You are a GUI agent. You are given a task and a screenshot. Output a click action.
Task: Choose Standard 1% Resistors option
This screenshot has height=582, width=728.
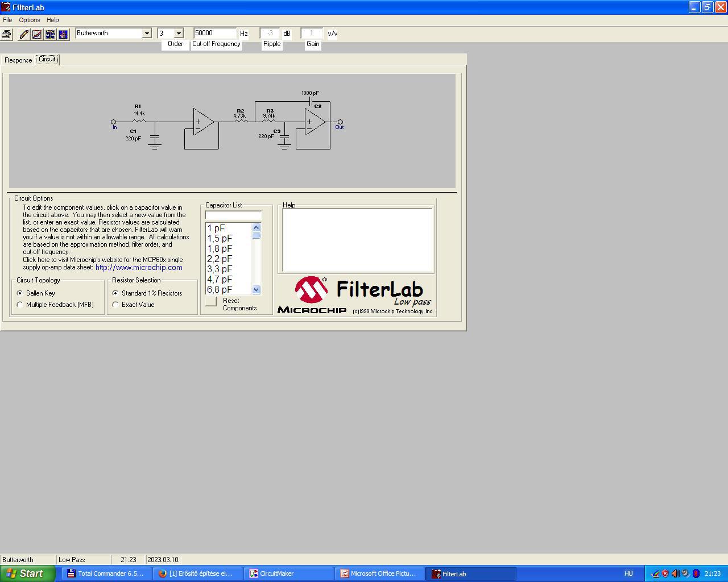(x=115, y=293)
